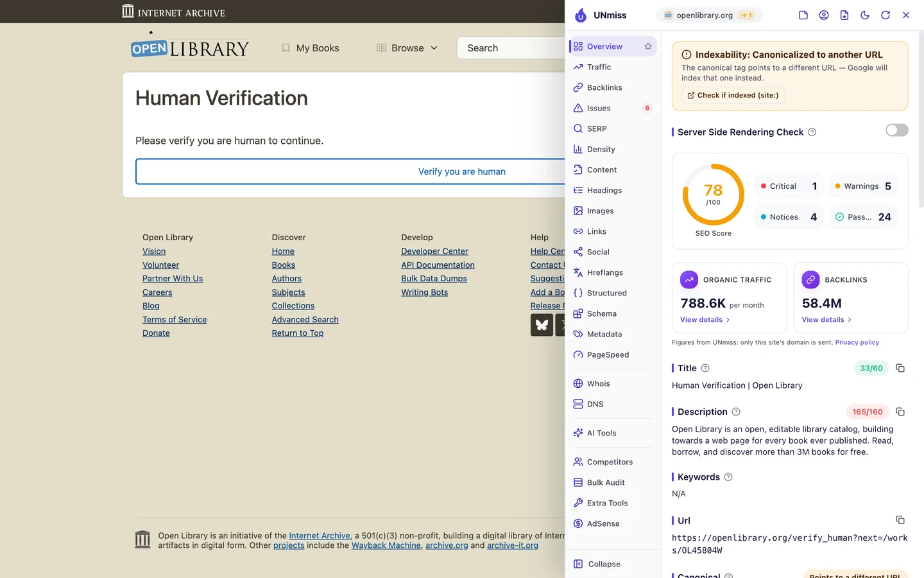Toggle Server Side Rendering Check switch

coord(897,130)
